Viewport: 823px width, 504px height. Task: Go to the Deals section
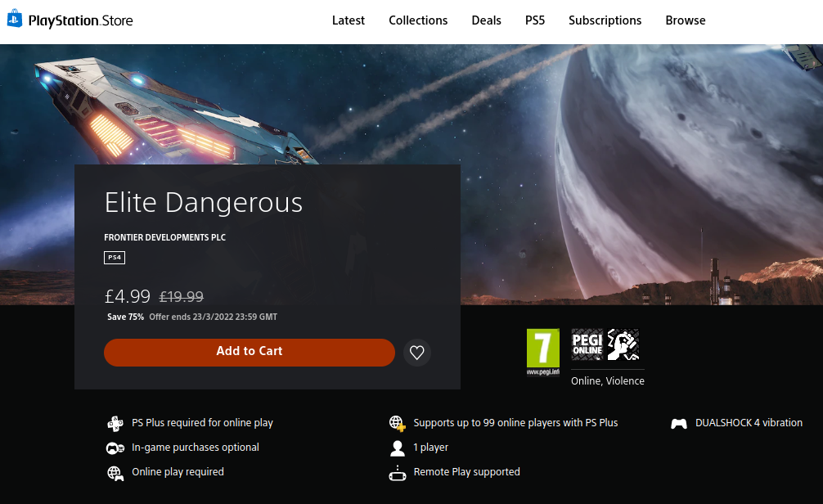(486, 20)
